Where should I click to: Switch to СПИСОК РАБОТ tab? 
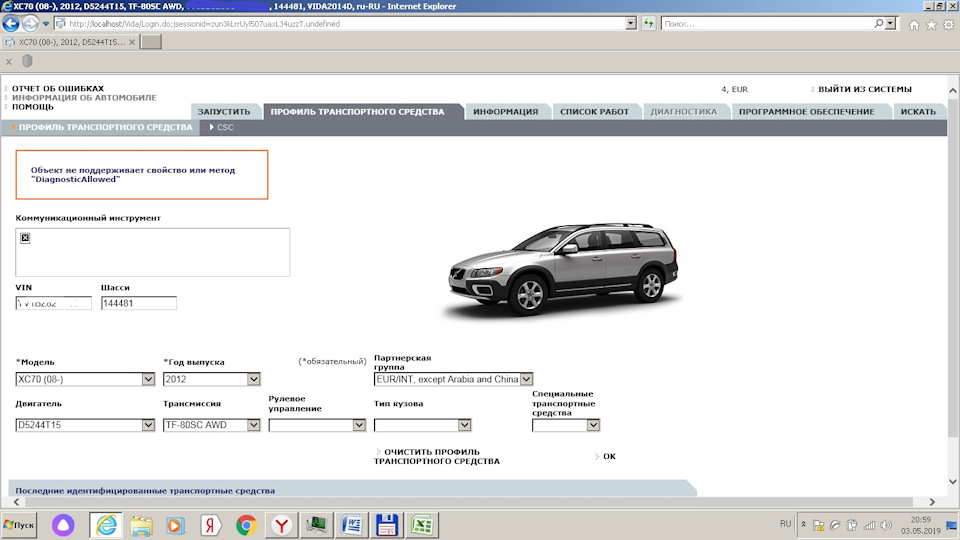594,111
